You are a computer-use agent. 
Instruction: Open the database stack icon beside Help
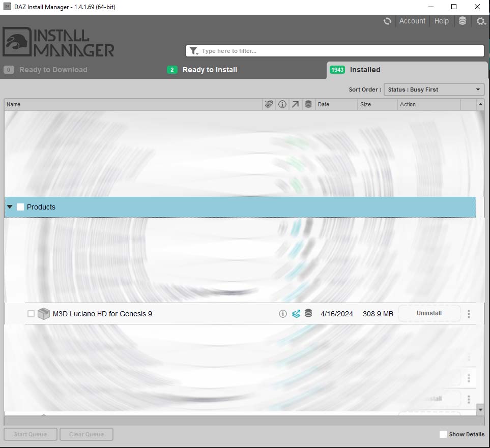pyautogui.click(x=462, y=21)
